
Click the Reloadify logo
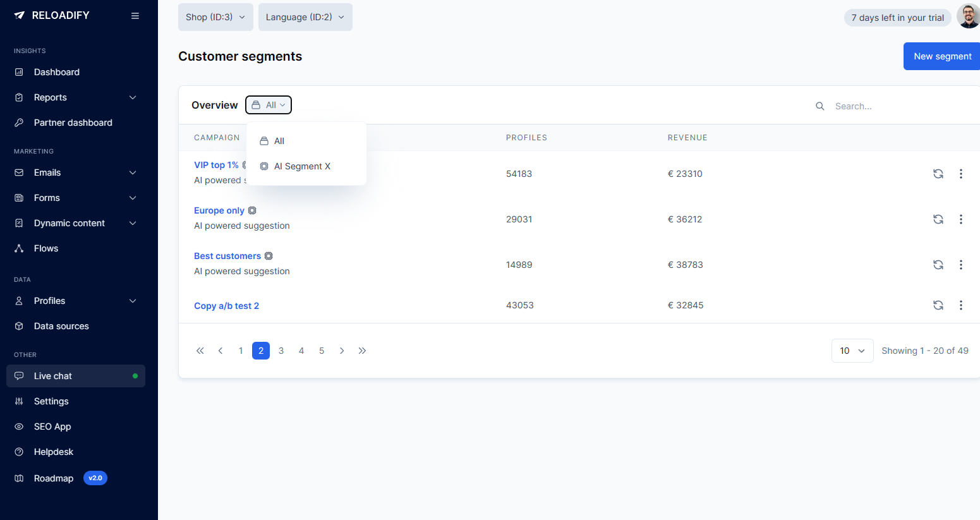pyautogui.click(x=51, y=15)
